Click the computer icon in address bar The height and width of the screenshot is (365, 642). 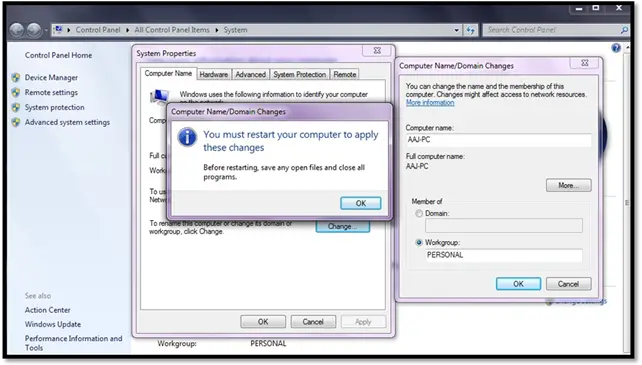[59, 29]
